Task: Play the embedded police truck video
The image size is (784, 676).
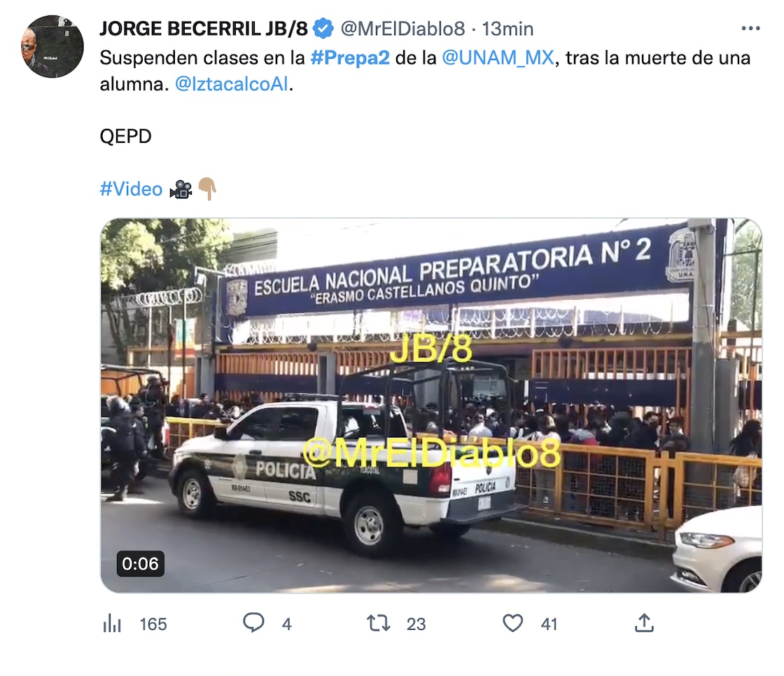Action: coord(431,406)
